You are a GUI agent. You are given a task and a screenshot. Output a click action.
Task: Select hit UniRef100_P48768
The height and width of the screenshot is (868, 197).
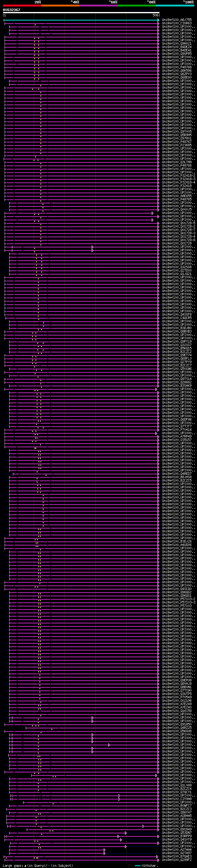click(x=177, y=67)
